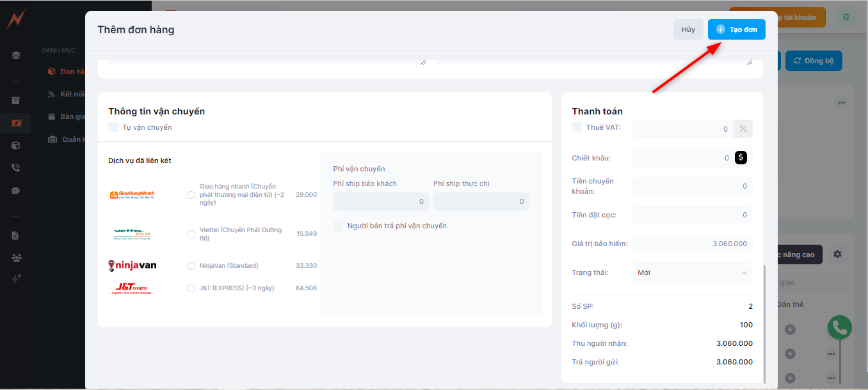The height and width of the screenshot is (390, 868).
Task: Select Giao hàng nhanh shipping option
Action: (x=191, y=195)
